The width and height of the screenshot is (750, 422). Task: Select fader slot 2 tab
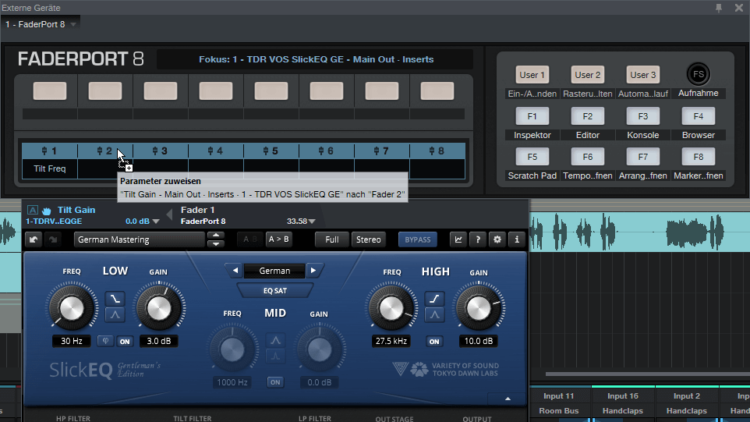click(x=105, y=151)
